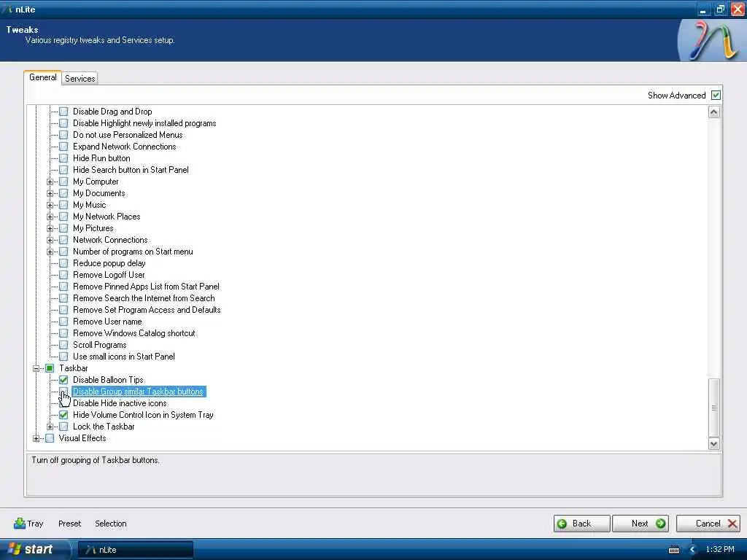
Task: Select Remove Windows Catalog shortcut row
Action: [x=134, y=333]
